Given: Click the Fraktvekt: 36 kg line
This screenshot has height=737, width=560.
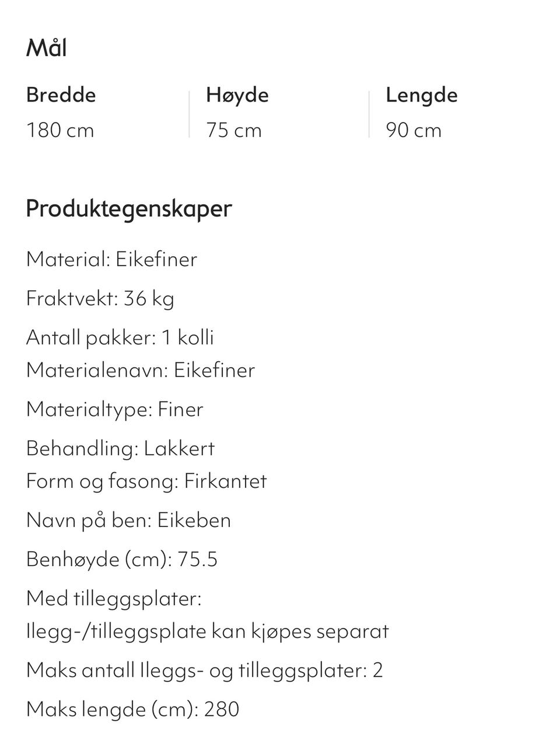Looking at the screenshot, I should (100, 299).
